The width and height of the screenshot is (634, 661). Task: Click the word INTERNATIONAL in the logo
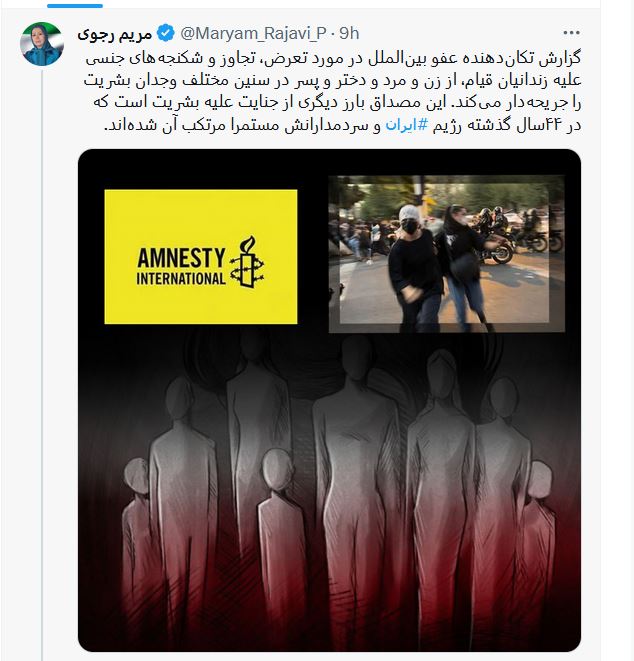[181, 279]
